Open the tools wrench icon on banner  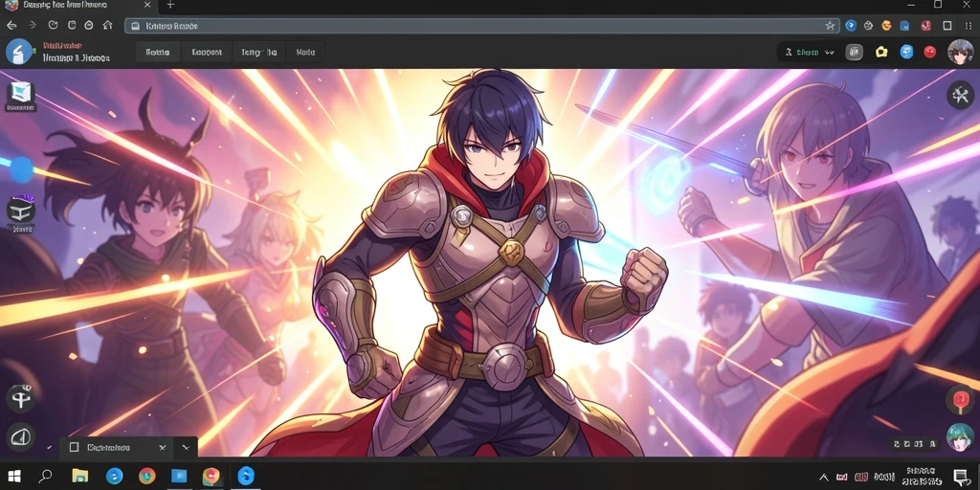coord(960,95)
